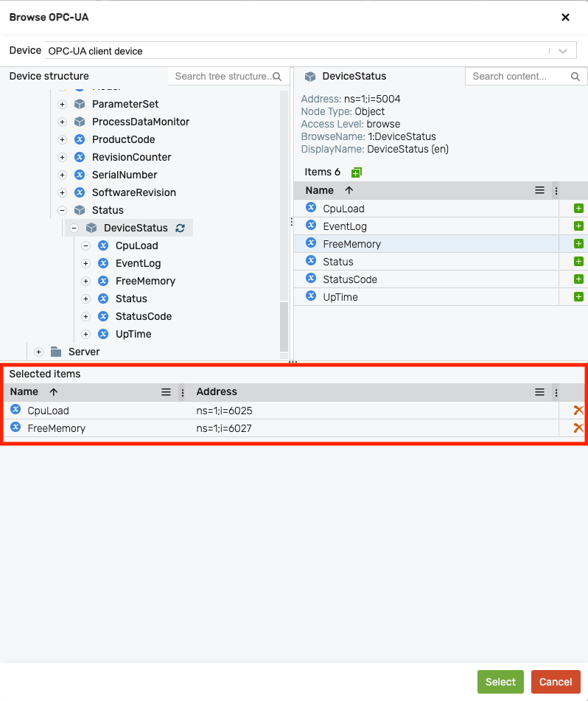
Task: Expand the Server tree node
Action: [38, 352]
